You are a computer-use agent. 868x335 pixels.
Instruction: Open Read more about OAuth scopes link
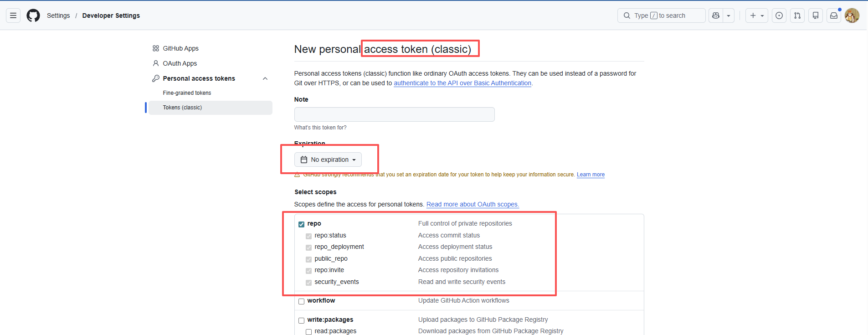[x=473, y=204]
